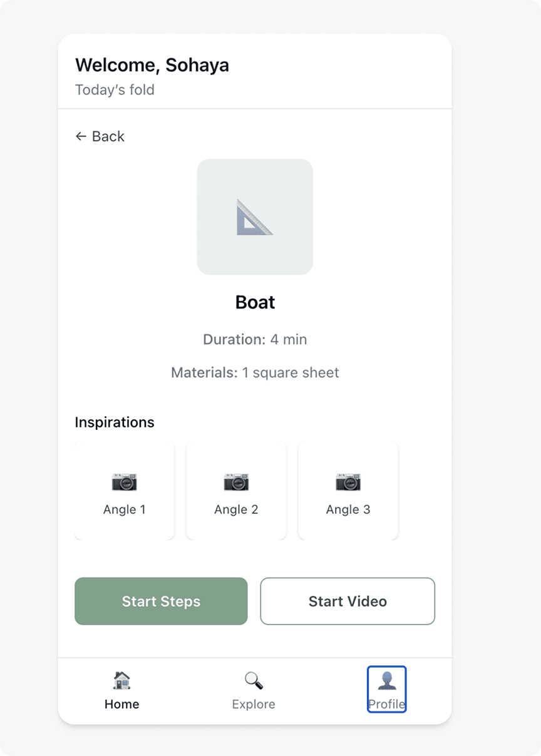Click the Inspirations section heading

(x=115, y=422)
